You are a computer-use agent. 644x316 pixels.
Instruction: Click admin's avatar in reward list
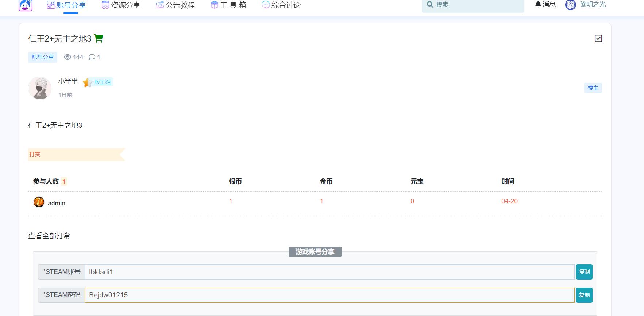[39, 202]
